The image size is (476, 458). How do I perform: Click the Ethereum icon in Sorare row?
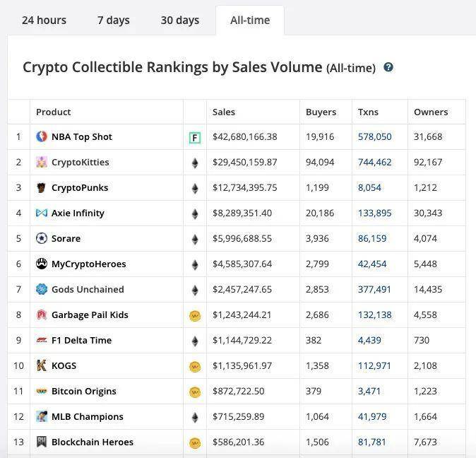[x=195, y=240]
